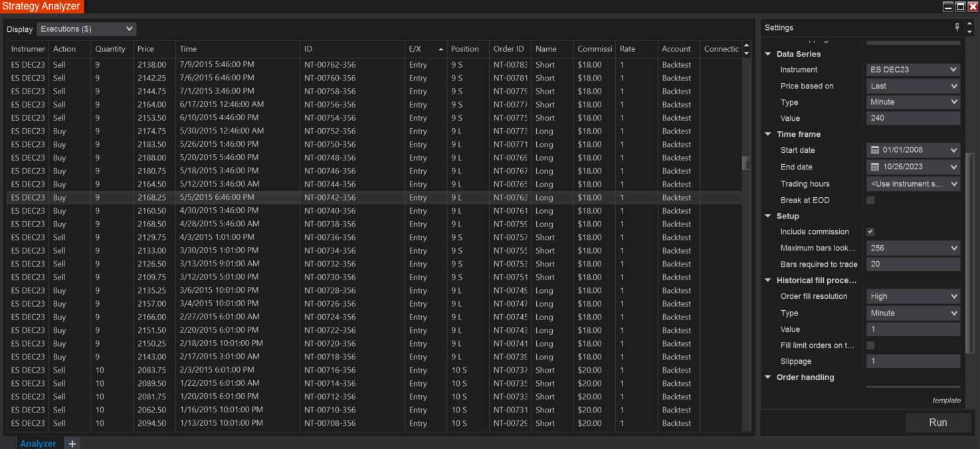980x449 pixels.
Task: Edit the Slippage value field
Action: click(x=914, y=361)
